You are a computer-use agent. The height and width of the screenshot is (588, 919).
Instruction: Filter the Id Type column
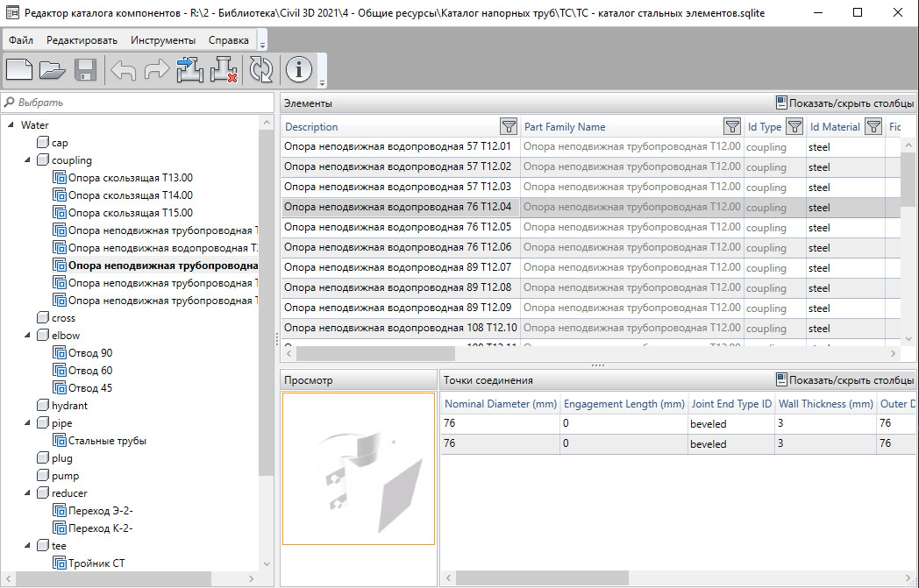point(794,127)
